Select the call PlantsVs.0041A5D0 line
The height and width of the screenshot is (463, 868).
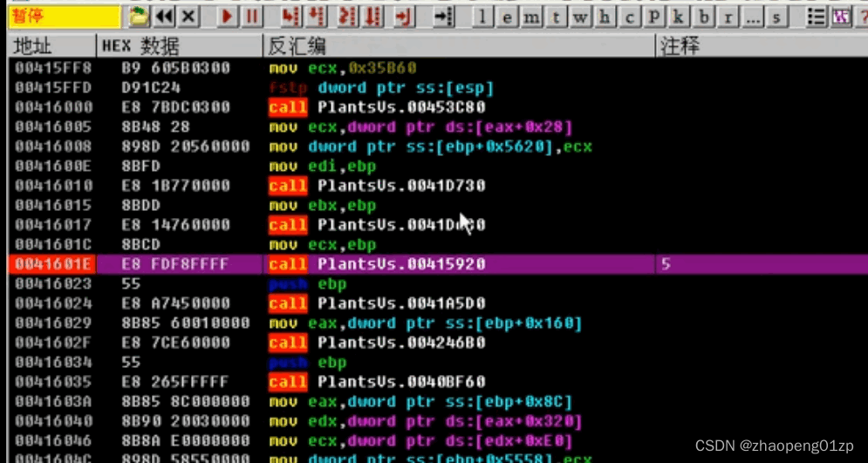[x=377, y=303]
